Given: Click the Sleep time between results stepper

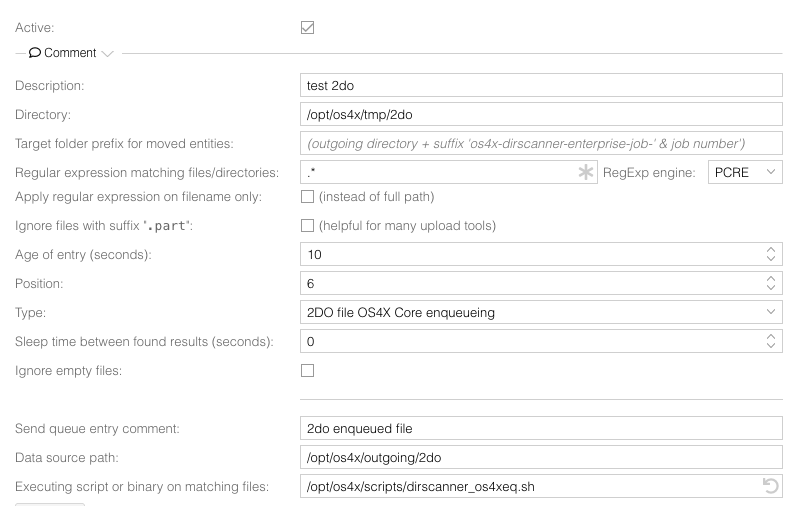Looking at the screenshot, I should click(770, 342).
